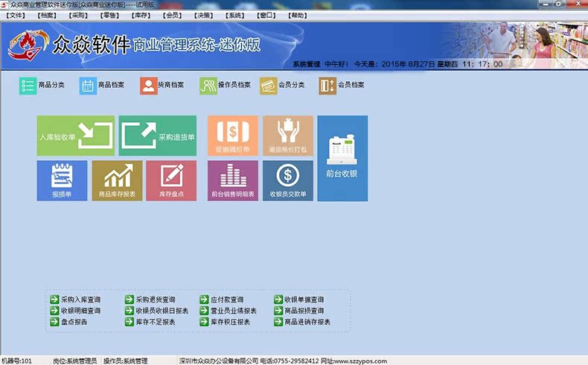Open the 收银员交款单 tile

click(288, 181)
